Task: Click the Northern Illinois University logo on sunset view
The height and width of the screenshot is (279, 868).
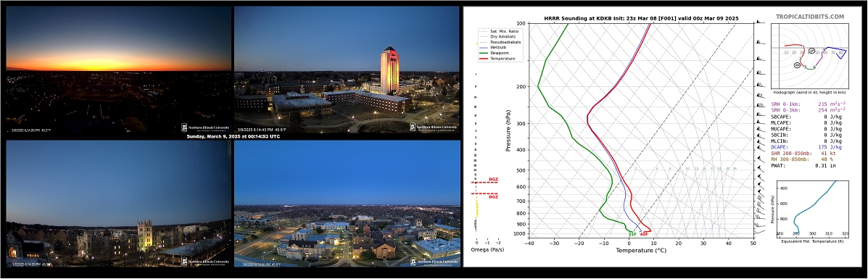Action: 206,128
